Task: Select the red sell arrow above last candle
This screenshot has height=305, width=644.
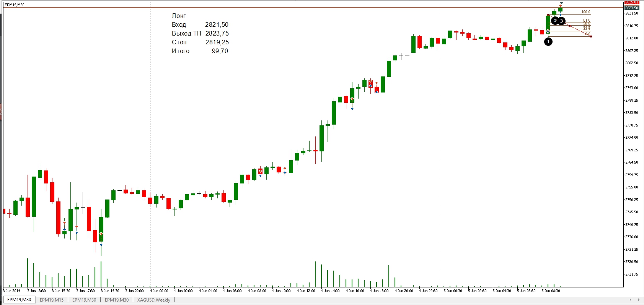Action: tap(560, 6)
